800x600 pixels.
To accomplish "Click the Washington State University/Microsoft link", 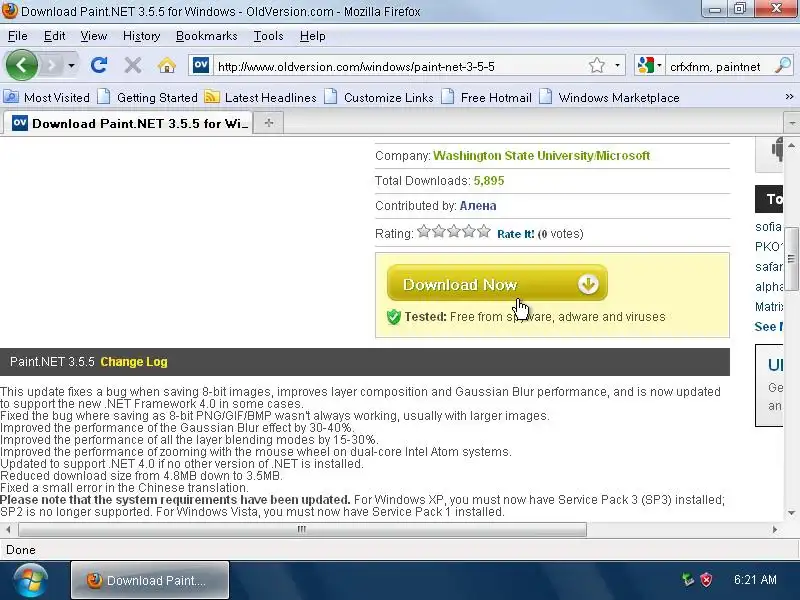I will [541, 156].
